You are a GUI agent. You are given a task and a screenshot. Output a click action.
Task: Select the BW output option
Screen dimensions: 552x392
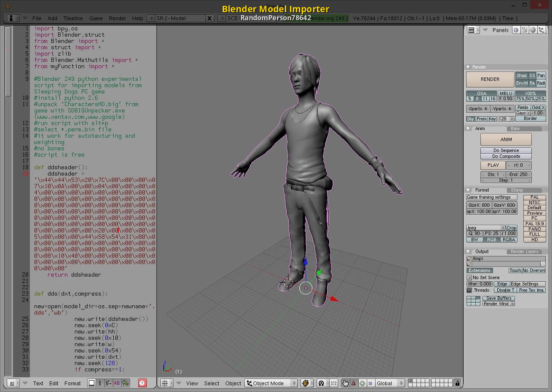(x=475, y=240)
